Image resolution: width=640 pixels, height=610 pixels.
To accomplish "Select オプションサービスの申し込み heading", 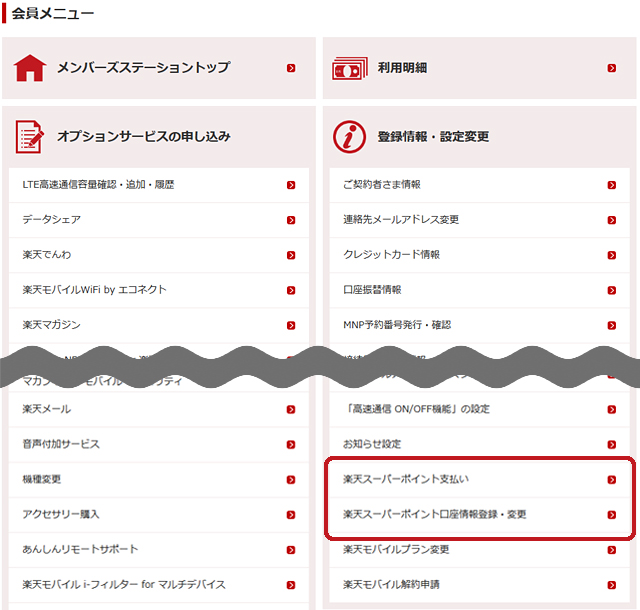I will (x=144, y=136).
